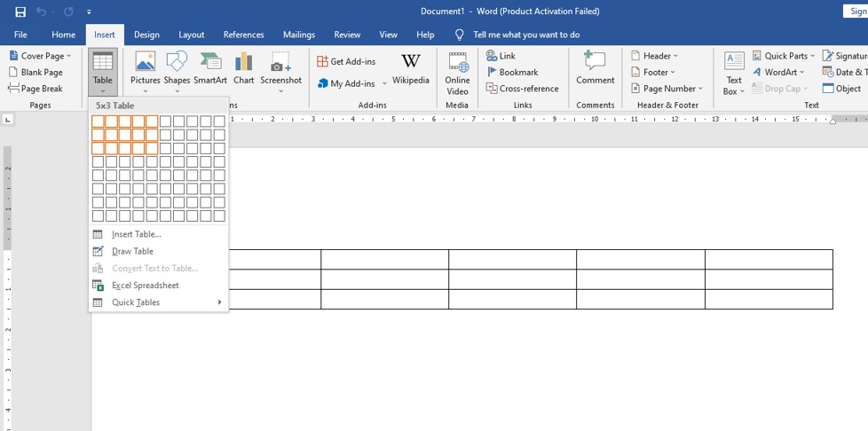
Task: Open the Screenshot dropdown
Action: tap(281, 72)
